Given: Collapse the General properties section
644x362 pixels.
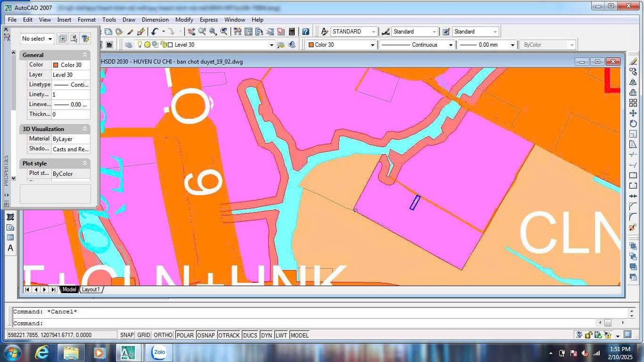Looking at the screenshot, I should (85, 55).
